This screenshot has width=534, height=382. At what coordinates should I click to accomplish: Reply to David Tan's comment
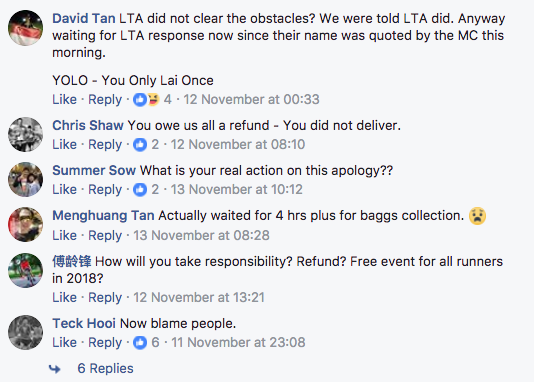[x=105, y=100]
